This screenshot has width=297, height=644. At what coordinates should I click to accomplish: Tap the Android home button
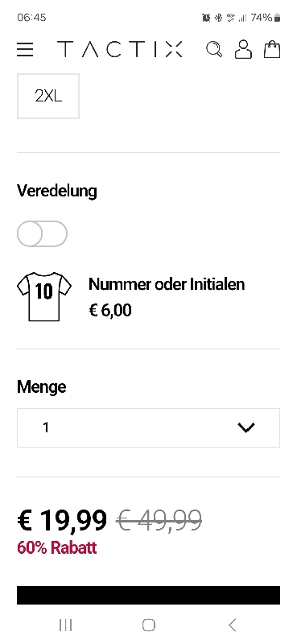click(x=149, y=625)
